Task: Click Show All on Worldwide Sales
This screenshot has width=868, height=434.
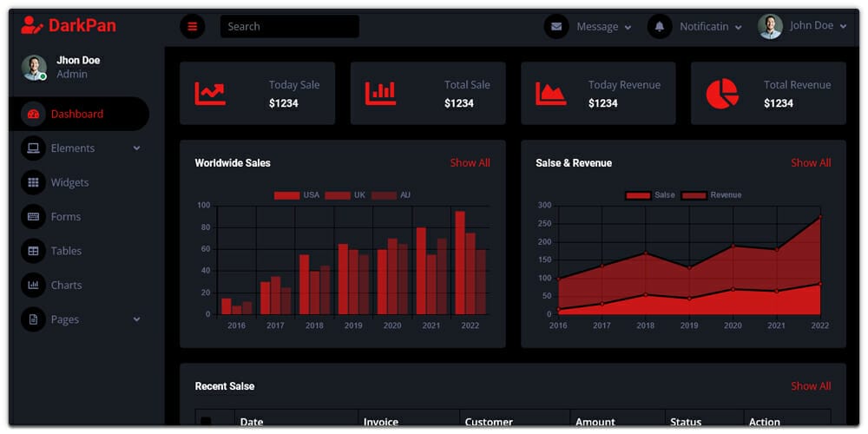Action: point(470,163)
